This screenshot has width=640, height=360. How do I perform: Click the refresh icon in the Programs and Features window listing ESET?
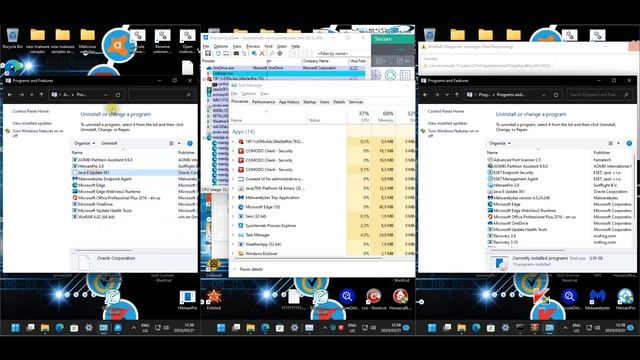click(556, 95)
